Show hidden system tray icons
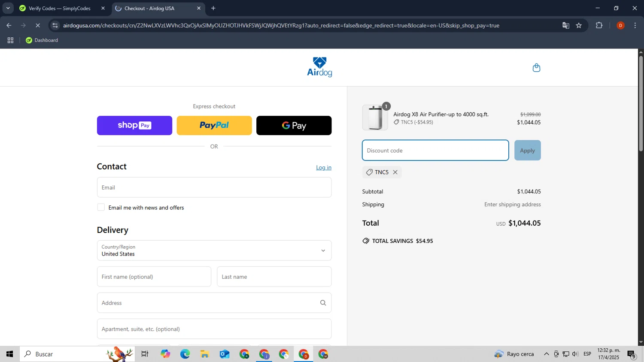The image size is (644, 362). point(546,354)
